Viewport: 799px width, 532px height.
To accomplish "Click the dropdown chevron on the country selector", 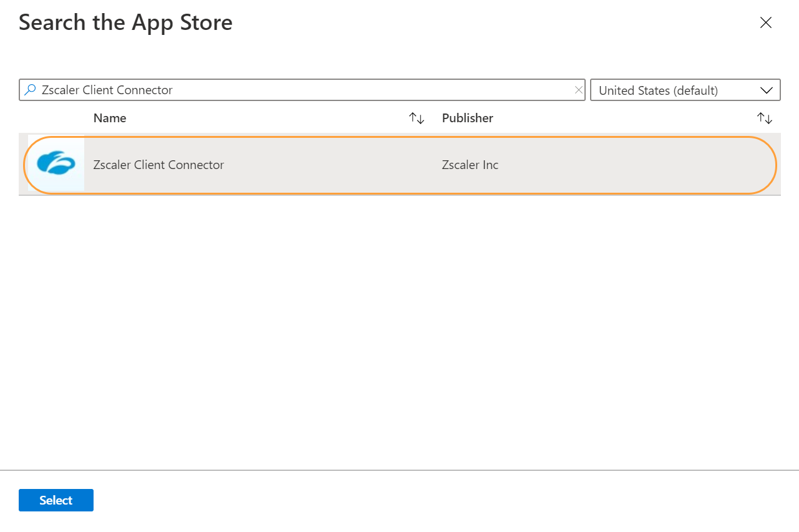I will click(767, 90).
